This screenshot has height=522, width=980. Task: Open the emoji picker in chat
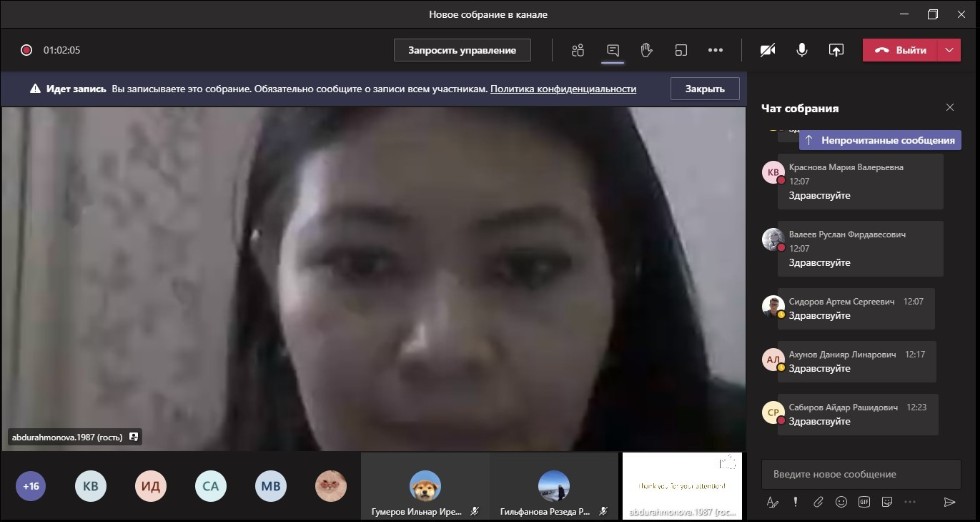840,502
